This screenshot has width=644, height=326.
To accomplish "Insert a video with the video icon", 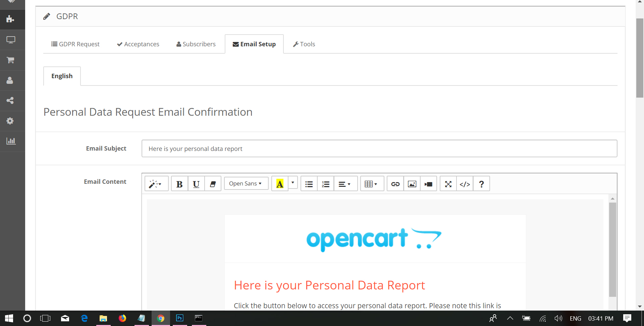I will tap(428, 184).
